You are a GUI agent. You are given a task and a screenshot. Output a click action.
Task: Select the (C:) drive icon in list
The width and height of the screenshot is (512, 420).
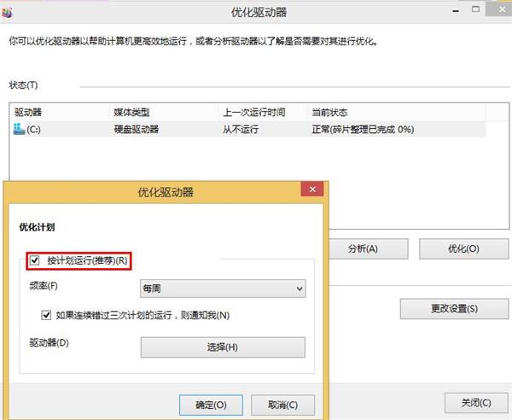coord(20,129)
